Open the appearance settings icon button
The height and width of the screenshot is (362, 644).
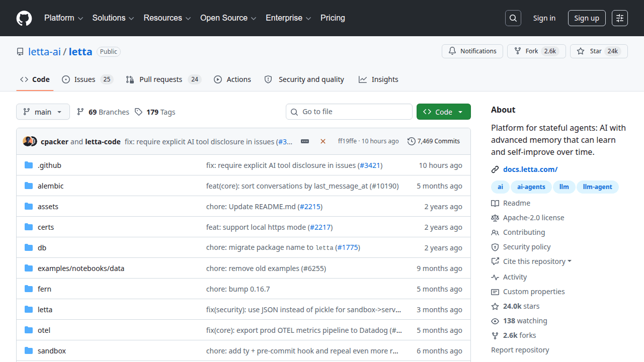point(620,18)
